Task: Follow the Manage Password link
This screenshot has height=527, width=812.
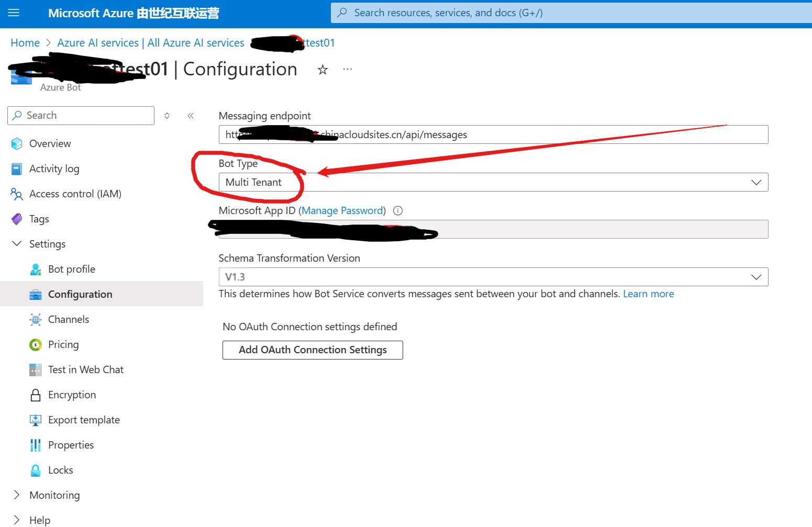Action: (x=342, y=211)
